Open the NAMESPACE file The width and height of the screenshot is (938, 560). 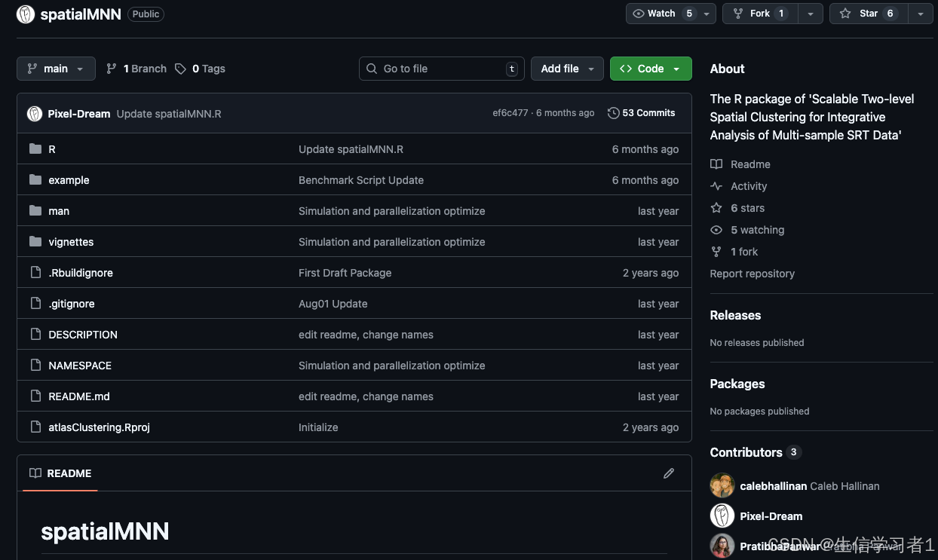coord(80,366)
